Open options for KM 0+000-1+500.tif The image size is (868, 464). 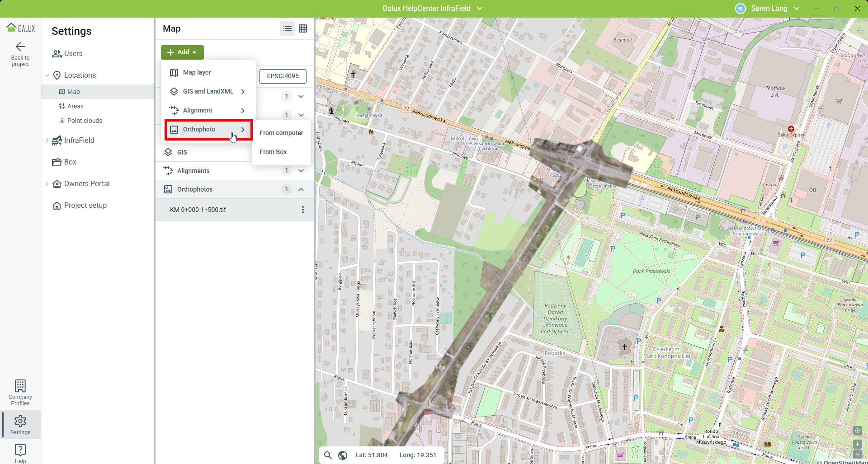click(x=303, y=210)
